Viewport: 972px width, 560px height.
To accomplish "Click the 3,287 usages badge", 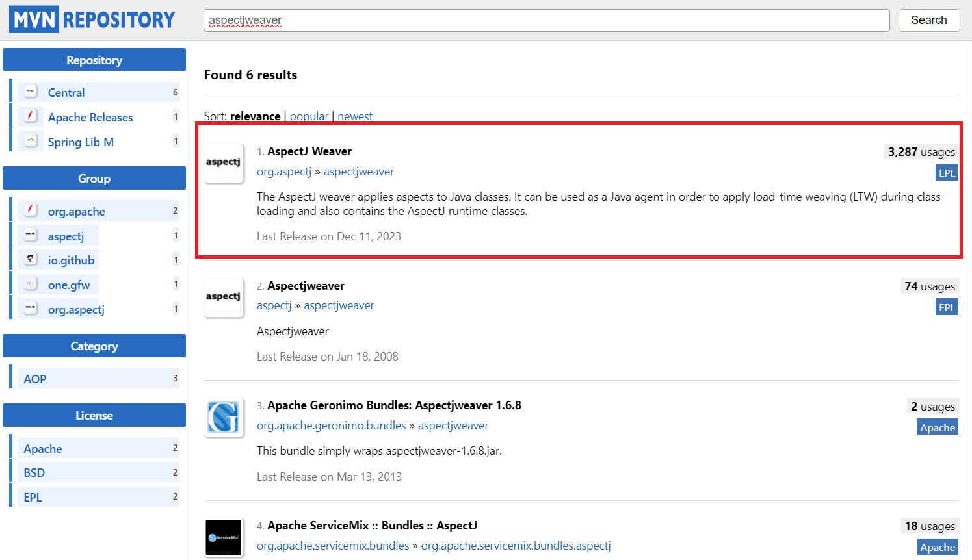I will coord(921,151).
